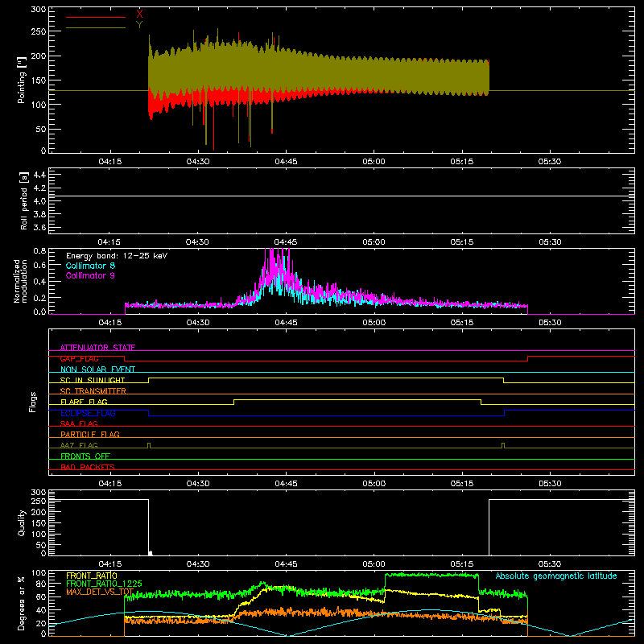The height and width of the screenshot is (644, 644).
Task: Click the 05:15 tick under the modulation plot
Action: tap(461, 323)
